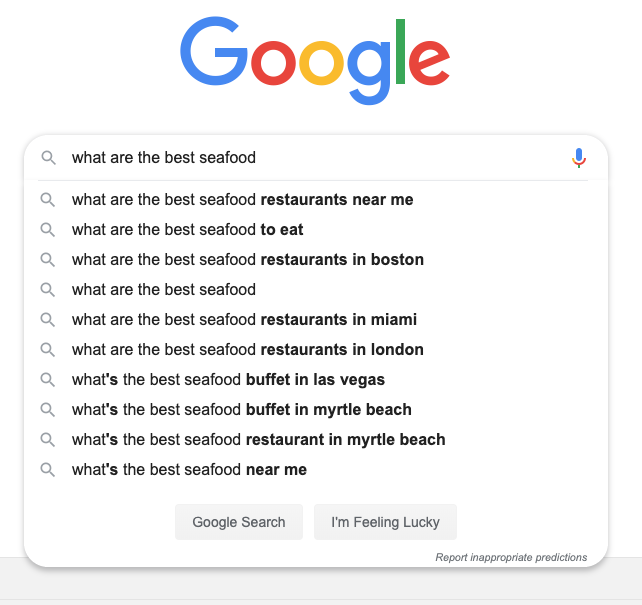Image resolution: width=642 pixels, height=605 pixels.
Task: Choose 'seafood restaurants in miami' suggestion
Action: point(315,319)
